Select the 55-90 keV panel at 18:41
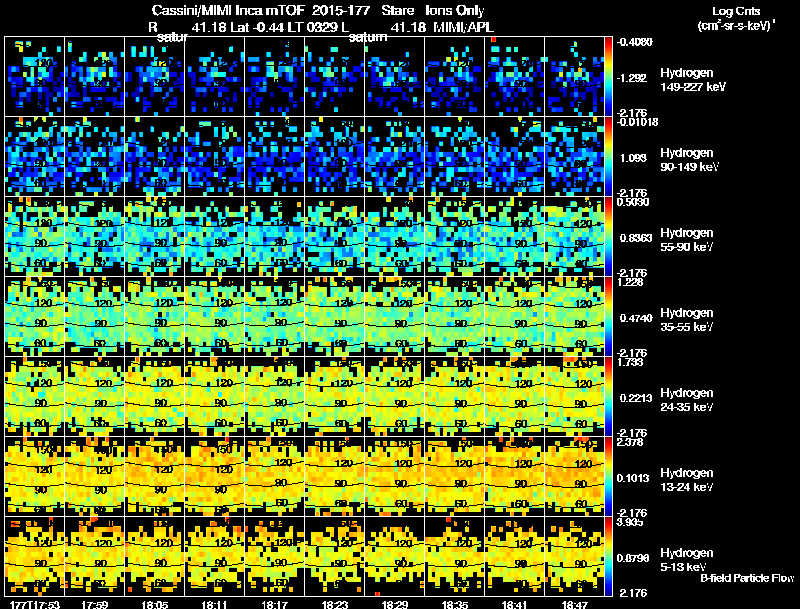The height and width of the screenshot is (609, 800). [x=514, y=237]
